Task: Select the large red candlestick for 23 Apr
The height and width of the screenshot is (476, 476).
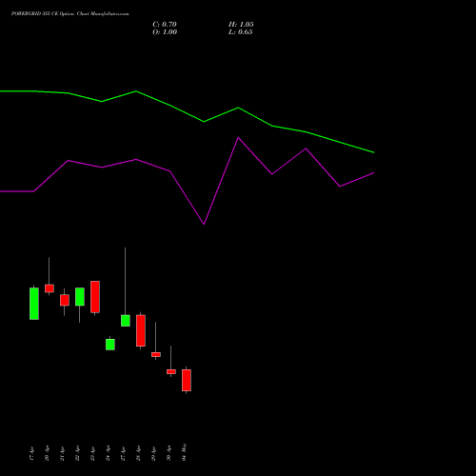Action: tap(95, 297)
